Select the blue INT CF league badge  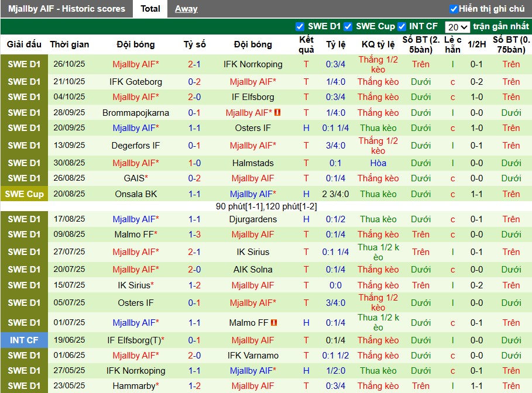24,340
